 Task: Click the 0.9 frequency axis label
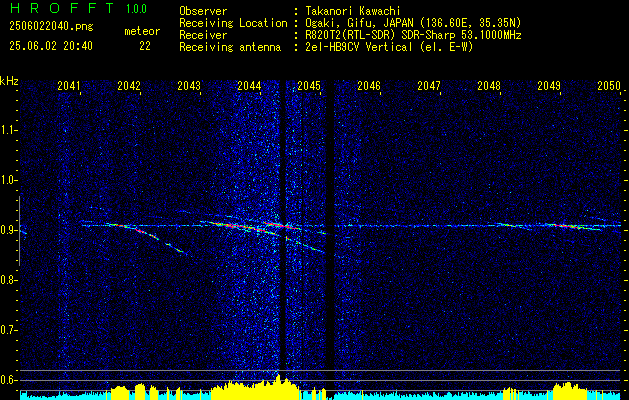point(8,230)
